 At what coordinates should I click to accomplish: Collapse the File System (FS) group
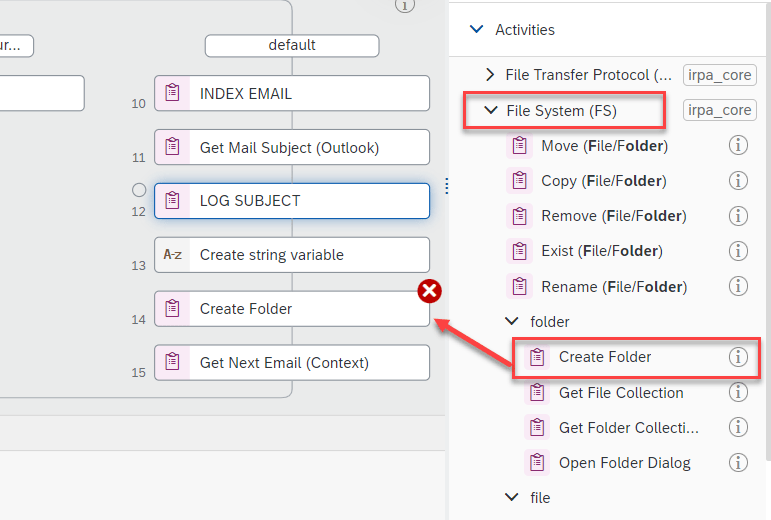click(490, 110)
